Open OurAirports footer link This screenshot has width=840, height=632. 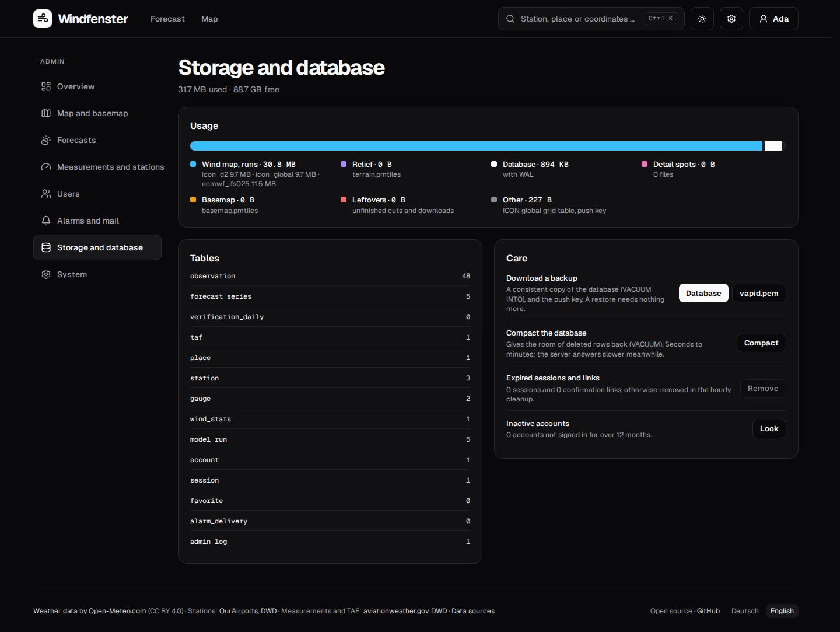(x=239, y=611)
